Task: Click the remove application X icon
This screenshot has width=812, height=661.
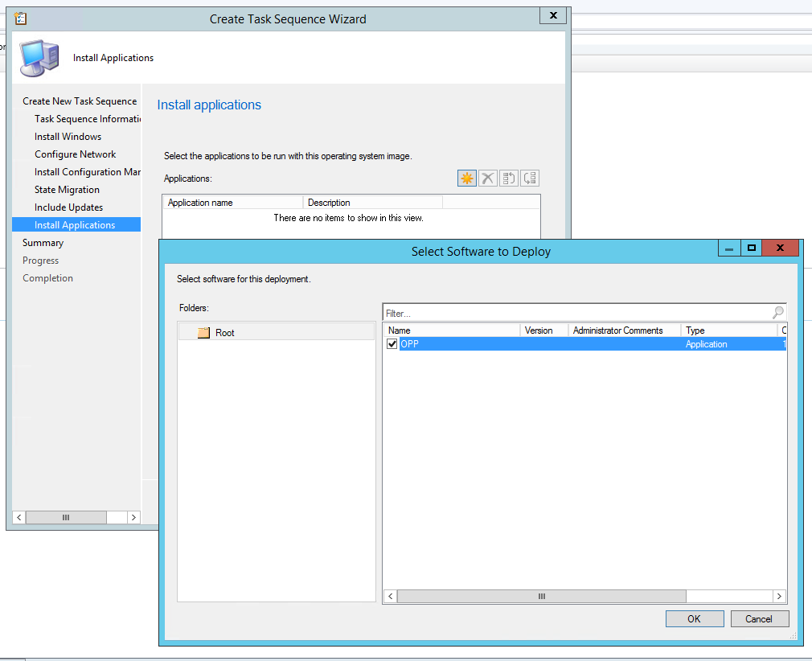Action: point(488,178)
